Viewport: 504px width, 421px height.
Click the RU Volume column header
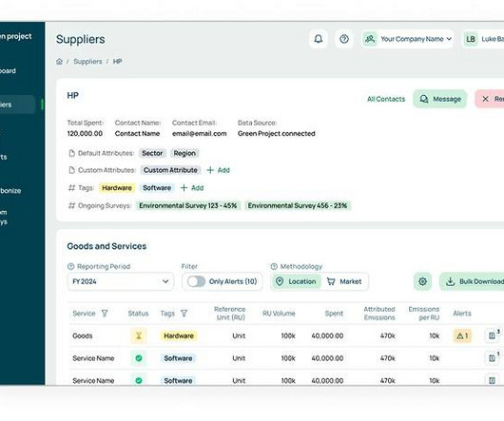(279, 313)
